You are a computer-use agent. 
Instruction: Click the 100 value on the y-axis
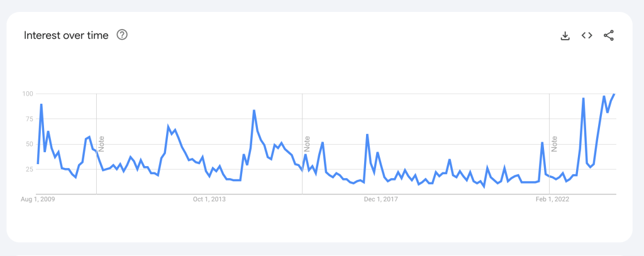pyautogui.click(x=26, y=94)
